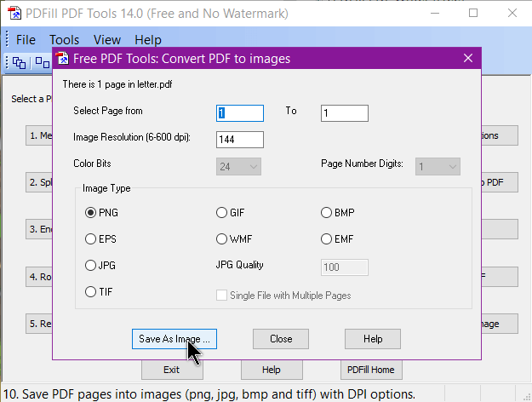Select the BMP image type
532x402 pixels.
click(338, 213)
